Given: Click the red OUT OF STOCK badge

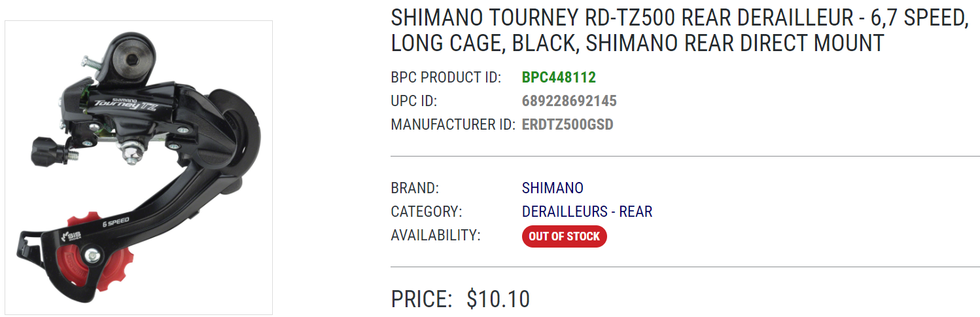Looking at the screenshot, I should point(564,236).
